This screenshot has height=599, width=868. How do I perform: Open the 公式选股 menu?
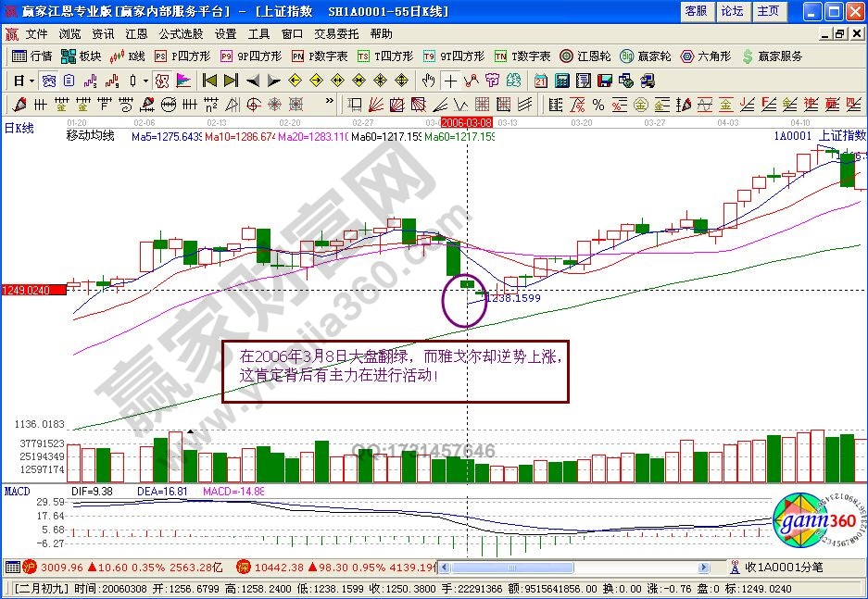(x=181, y=33)
